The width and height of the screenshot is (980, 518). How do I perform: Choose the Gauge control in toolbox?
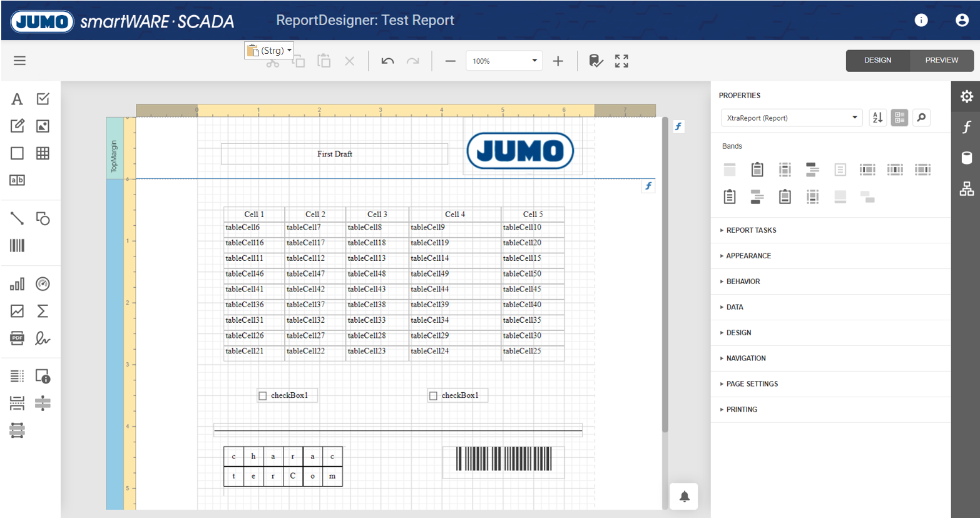43,284
